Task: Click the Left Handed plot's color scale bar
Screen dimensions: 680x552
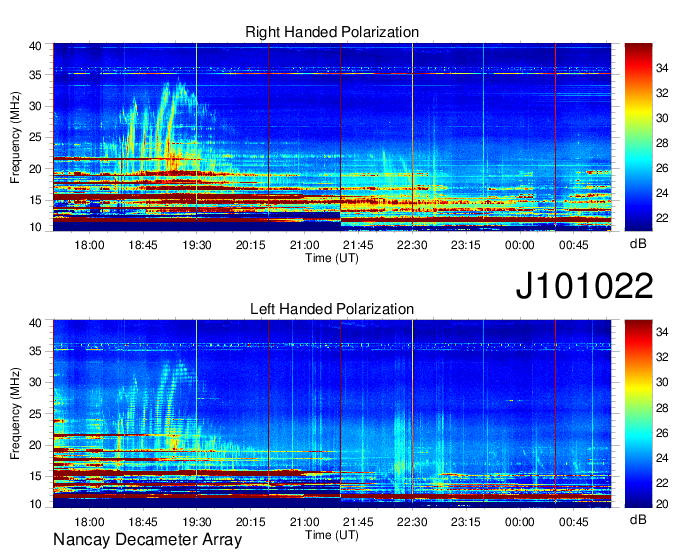Action: tap(638, 414)
